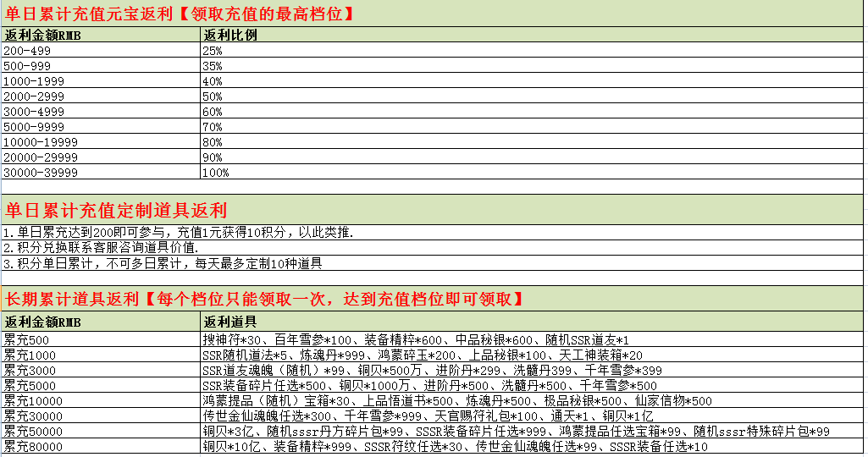Click the first "返利金额RMB" header above 200-499
The height and width of the screenshot is (457, 868).
click(101, 35)
